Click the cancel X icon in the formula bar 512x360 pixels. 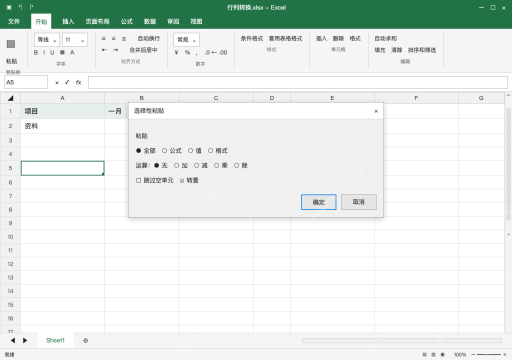[x=57, y=82]
